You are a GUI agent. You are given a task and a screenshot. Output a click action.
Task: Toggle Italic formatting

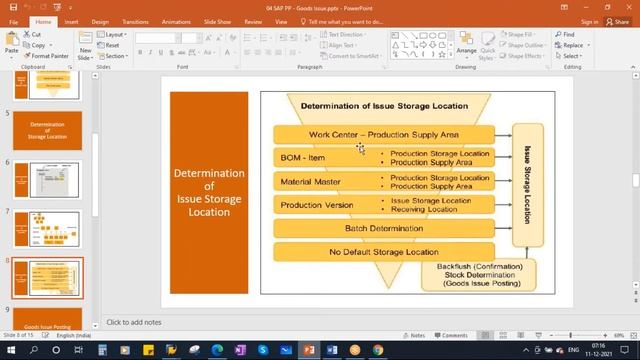click(x=150, y=52)
